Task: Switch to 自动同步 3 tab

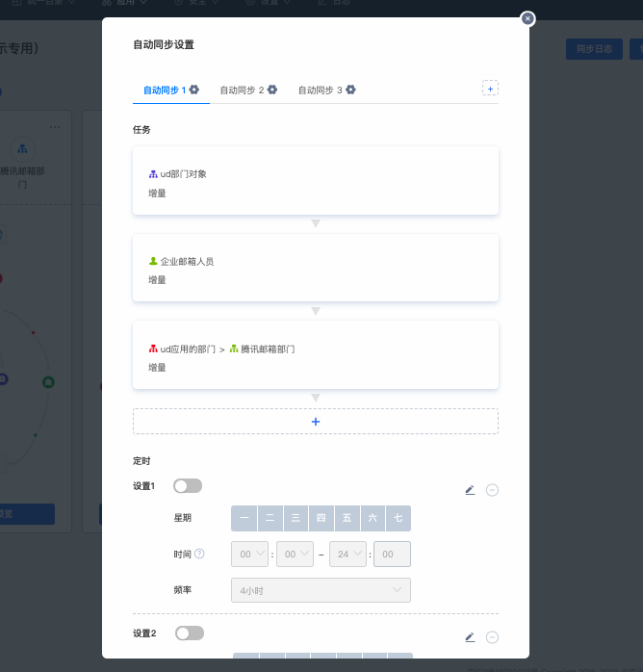Action: (320, 90)
